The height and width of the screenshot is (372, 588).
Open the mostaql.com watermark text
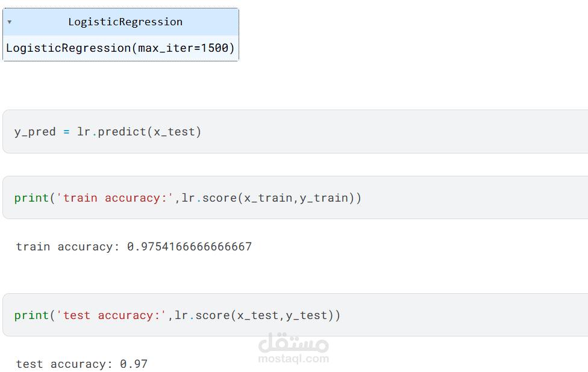point(293,359)
